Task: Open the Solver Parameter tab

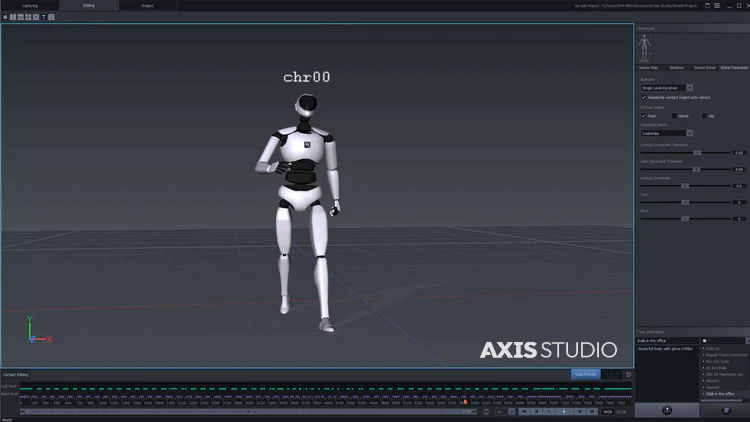Action: 734,68
